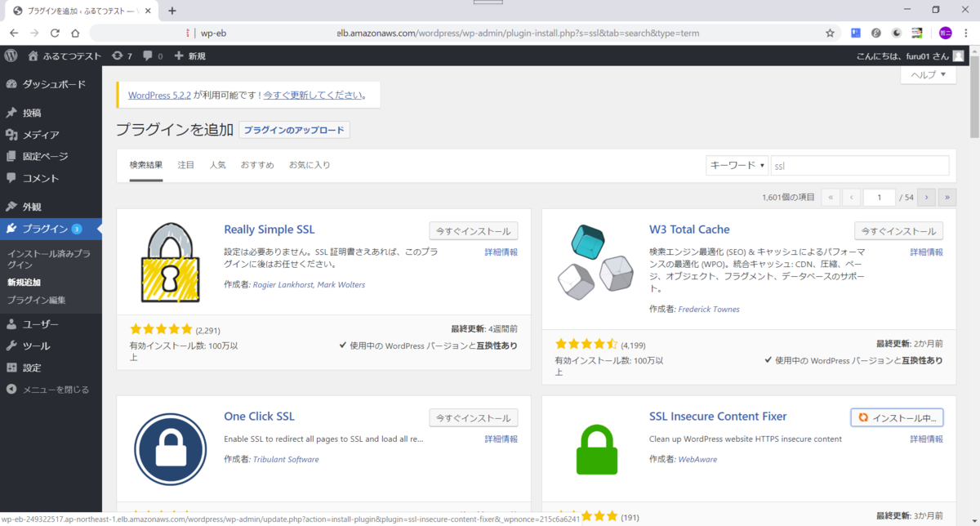The width and height of the screenshot is (980, 526).
Task: Open SSL Insecure Content Fixer title
Action: (x=718, y=417)
